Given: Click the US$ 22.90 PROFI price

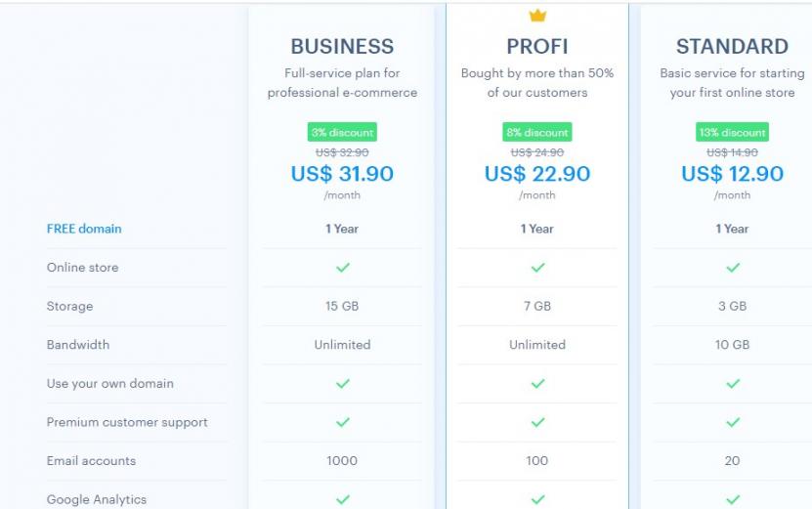Looking at the screenshot, I should (x=537, y=174).
